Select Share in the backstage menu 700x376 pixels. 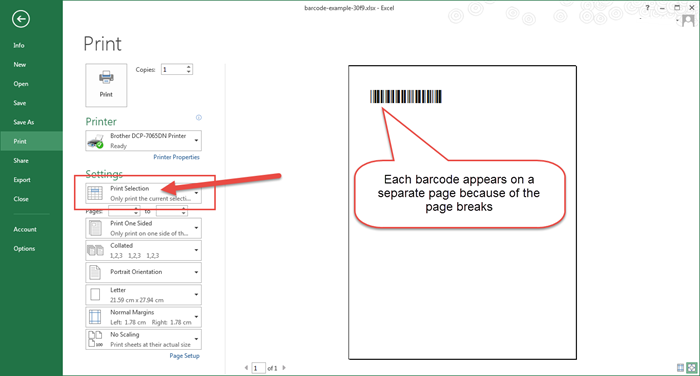click(x=21, y=160)
